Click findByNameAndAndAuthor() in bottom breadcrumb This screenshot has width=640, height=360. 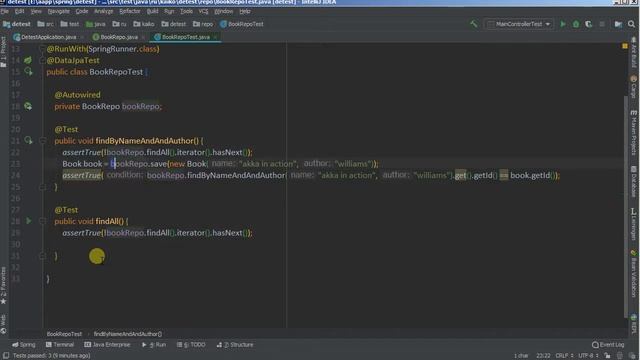[128, 334]
